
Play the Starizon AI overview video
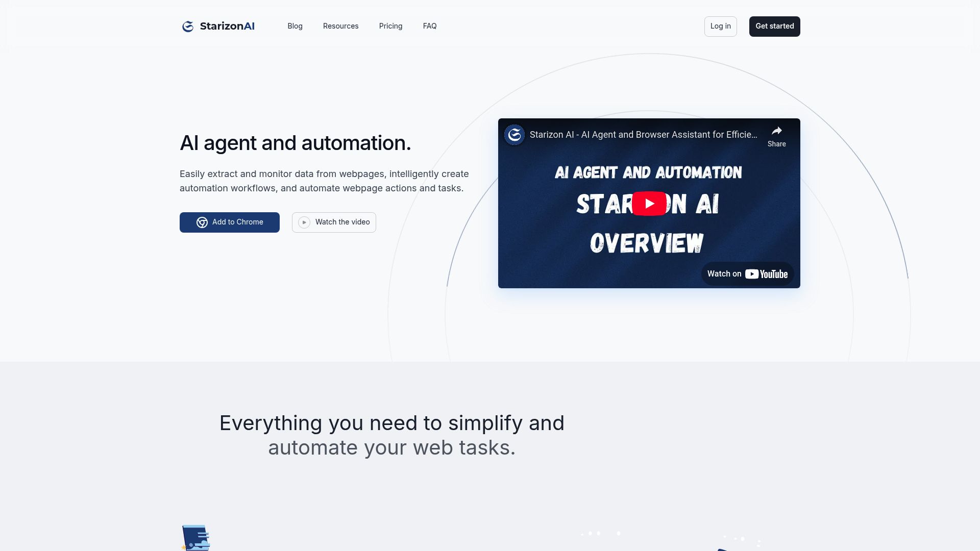pyautogui.click(x=649, y=204)
